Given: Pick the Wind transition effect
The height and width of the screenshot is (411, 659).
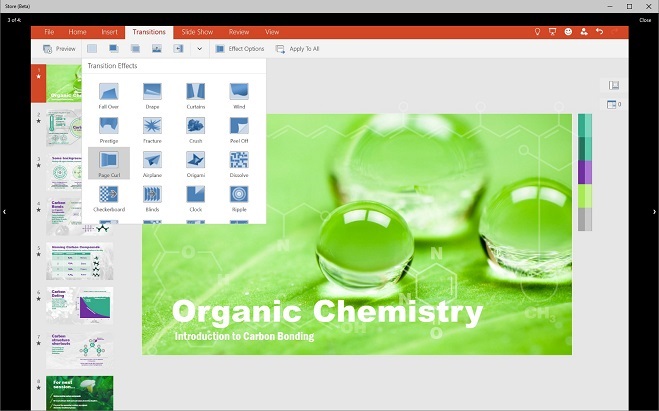Looking at the screenshot, I should tap(239, 96).
